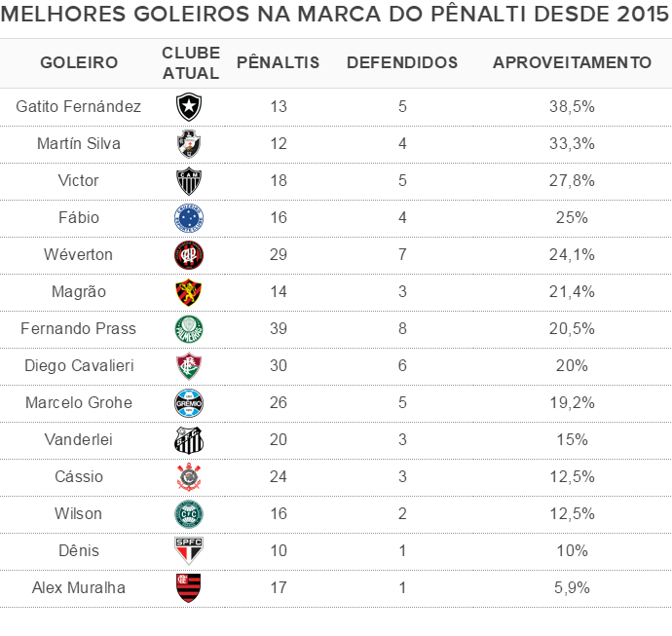Click the Fluminense crest beside Diego Cavalieri
The height and width of the screenshot is (636, 672).
(188, 366)
